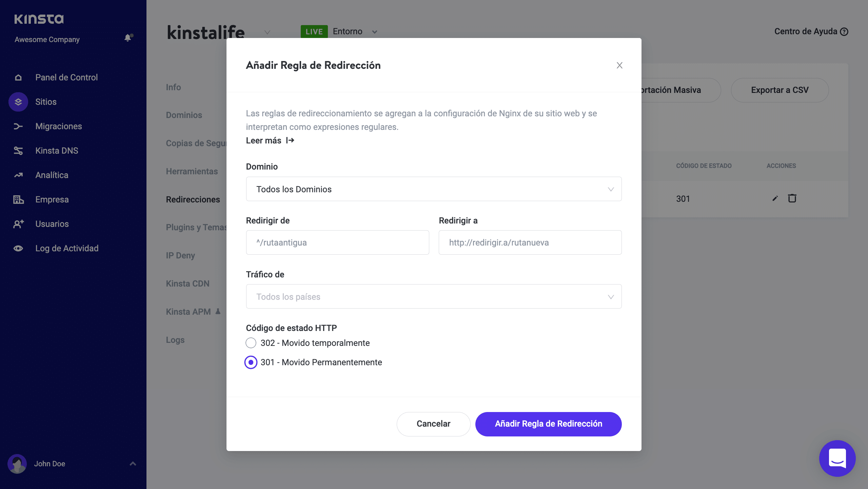
Task: Go to Log de Actividad menu item
Action: pyautogui.click(x=67, y=248)
